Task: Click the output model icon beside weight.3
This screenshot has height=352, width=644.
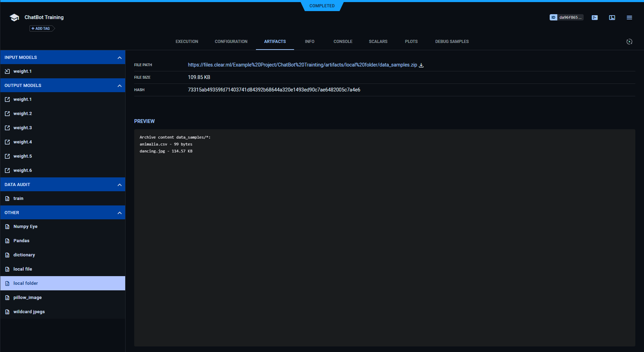Action: [7, 128]
